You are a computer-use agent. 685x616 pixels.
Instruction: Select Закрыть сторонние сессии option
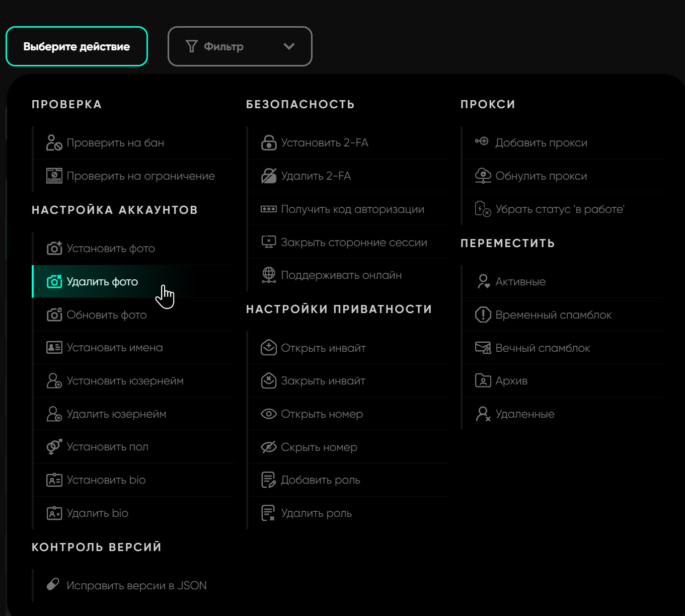click(354, 243)
